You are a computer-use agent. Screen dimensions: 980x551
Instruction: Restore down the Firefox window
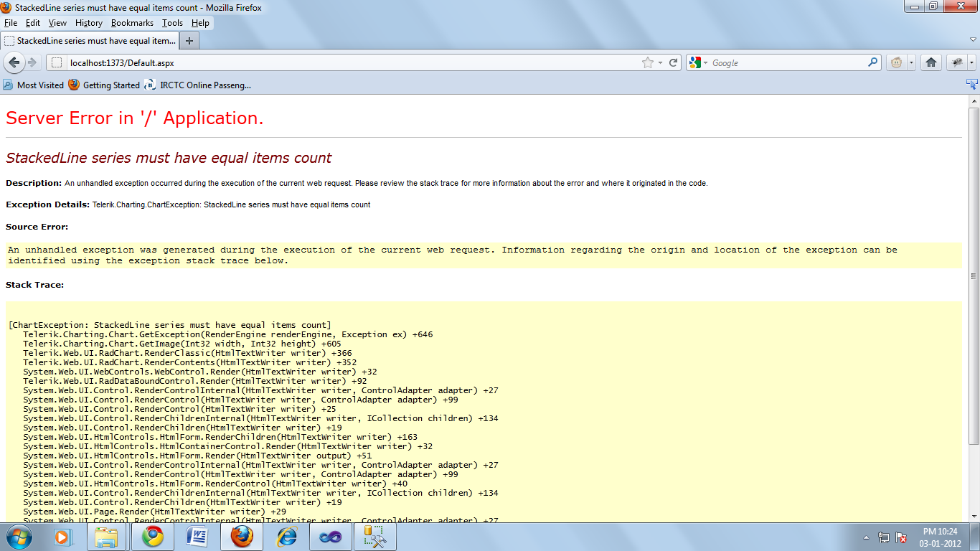coord(933,6)
